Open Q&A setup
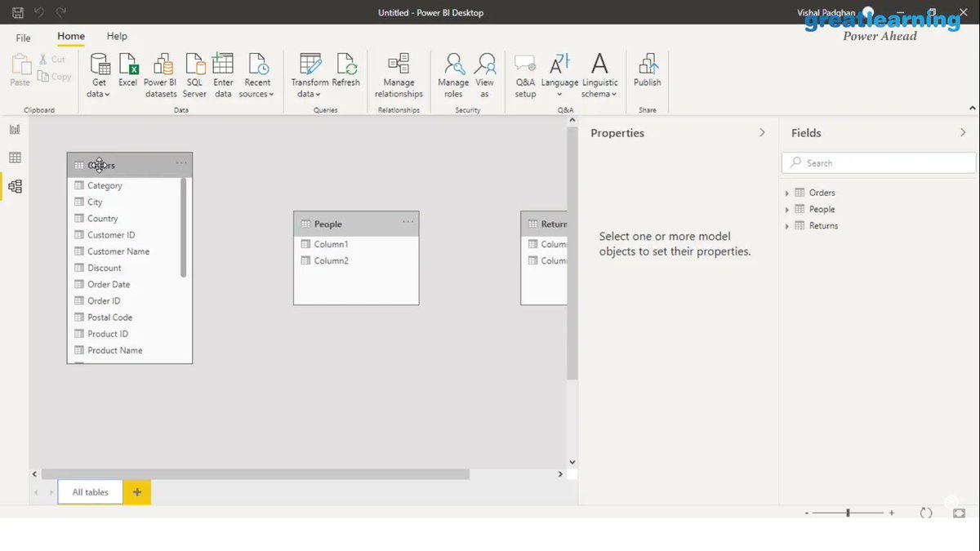Screen dimensions: 980x551 [525, 76]
